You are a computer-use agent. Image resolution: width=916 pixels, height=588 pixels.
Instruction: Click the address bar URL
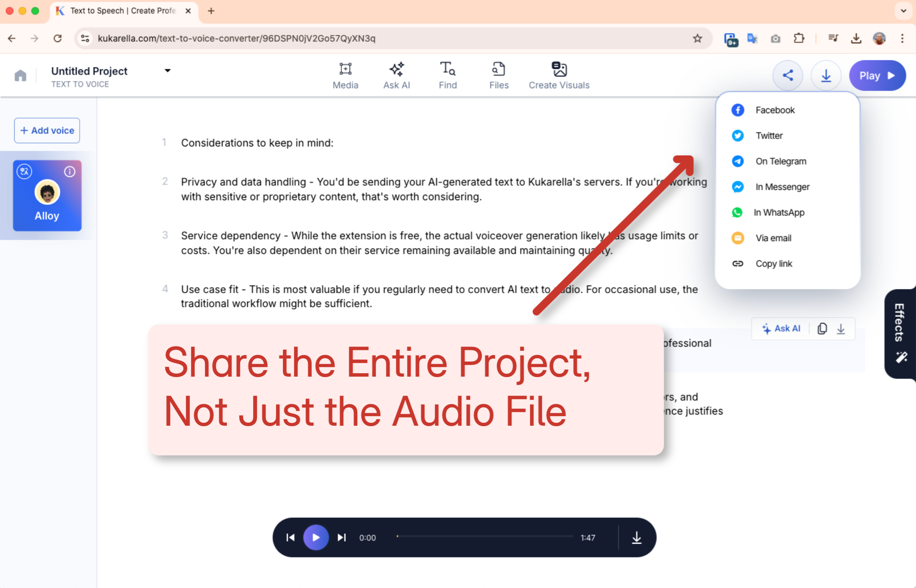click(236, 38)
